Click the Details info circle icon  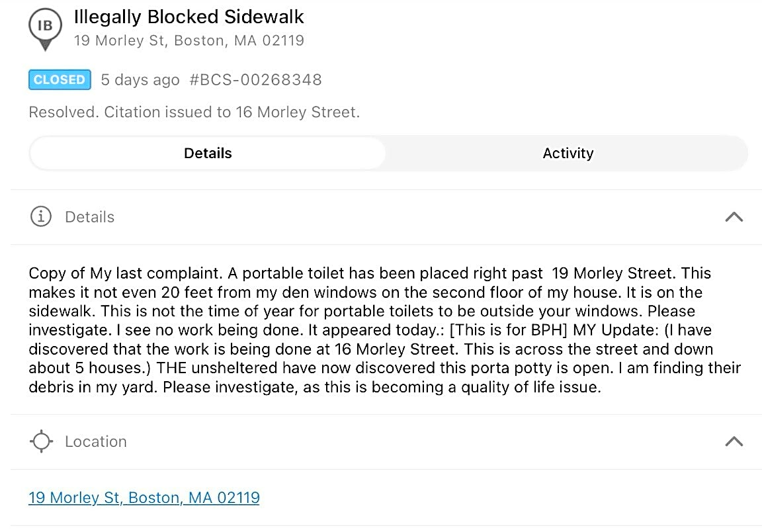41,216
